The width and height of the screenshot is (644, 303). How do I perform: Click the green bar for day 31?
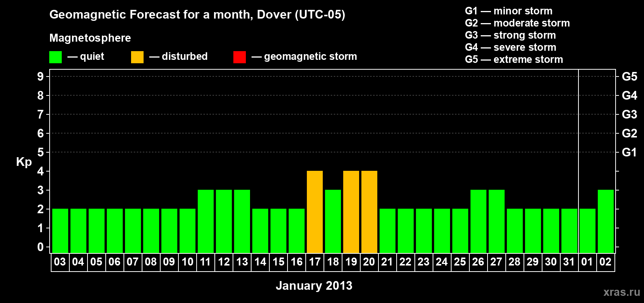click(x=569, y=231)
